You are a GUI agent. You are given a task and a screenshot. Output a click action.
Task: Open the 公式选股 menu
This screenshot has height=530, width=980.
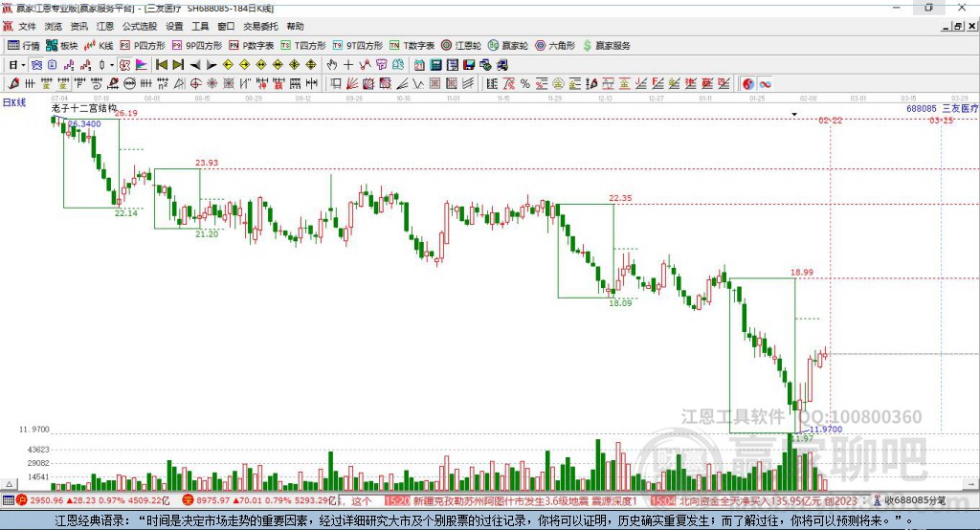[x=140, y=26]
